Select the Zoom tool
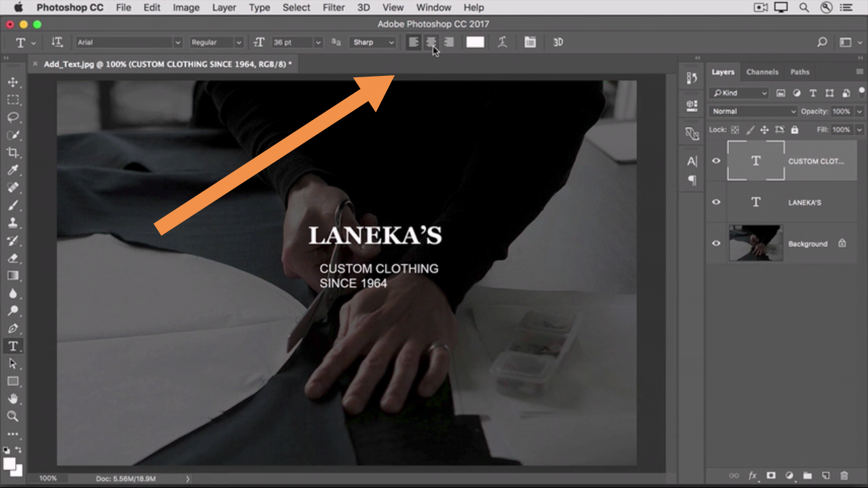868x488 pixels. tap(13, 416)
